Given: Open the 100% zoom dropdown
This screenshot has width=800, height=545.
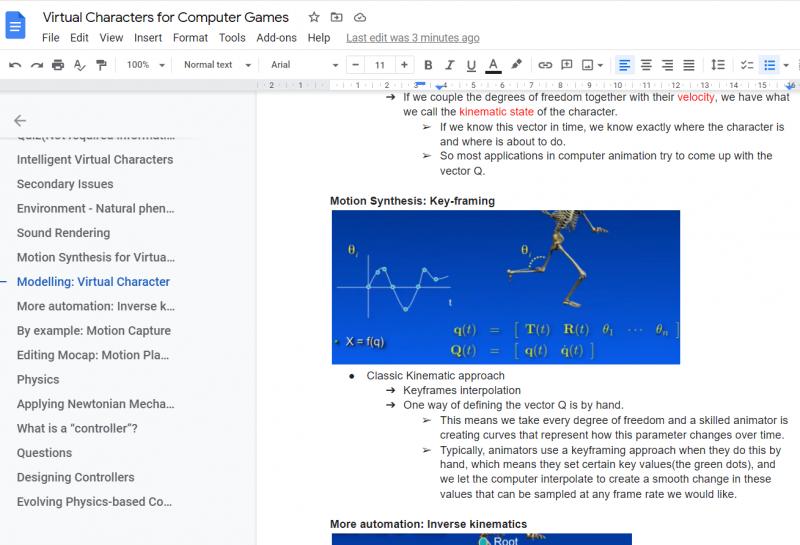Looking at the screenshot, I should 145,65.
